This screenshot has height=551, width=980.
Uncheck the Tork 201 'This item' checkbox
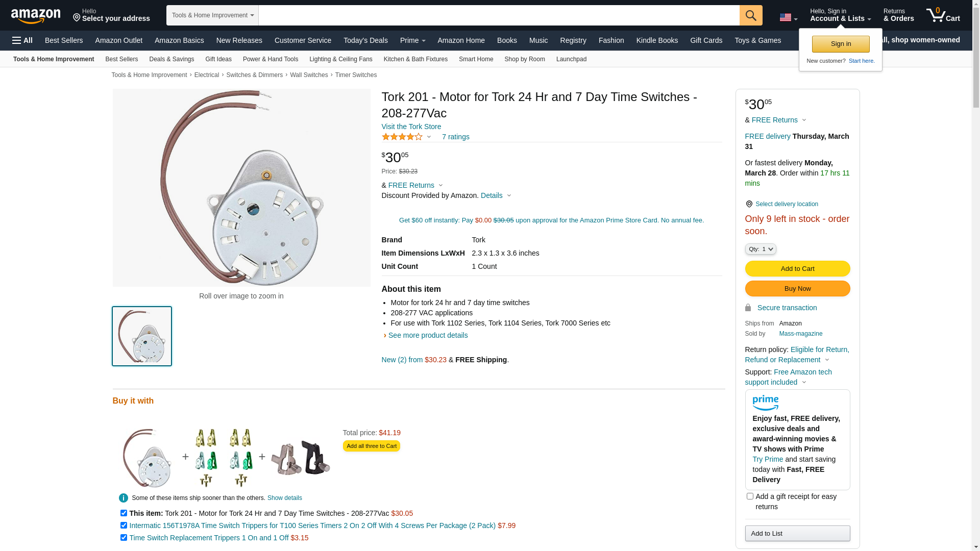pyautogui.click(x=124, y=513)
